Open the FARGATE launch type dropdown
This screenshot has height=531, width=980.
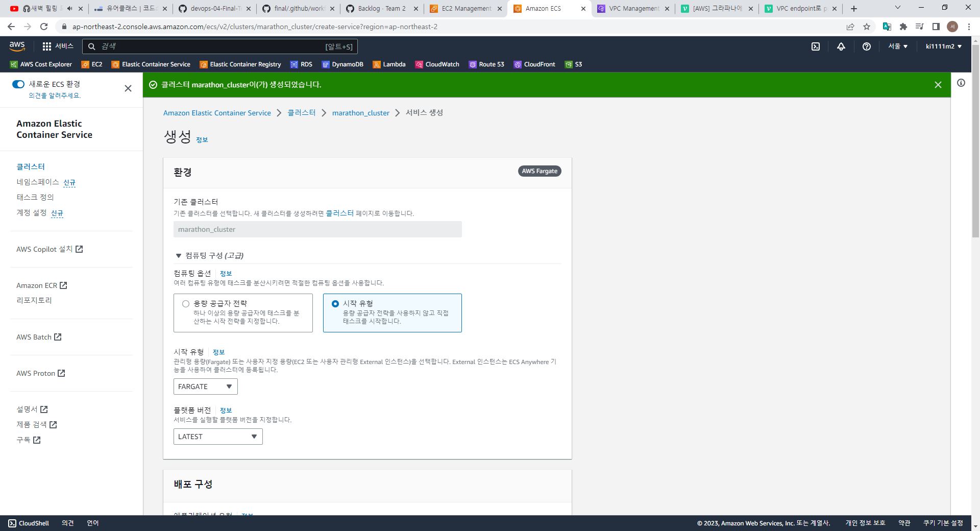point(206,387)
